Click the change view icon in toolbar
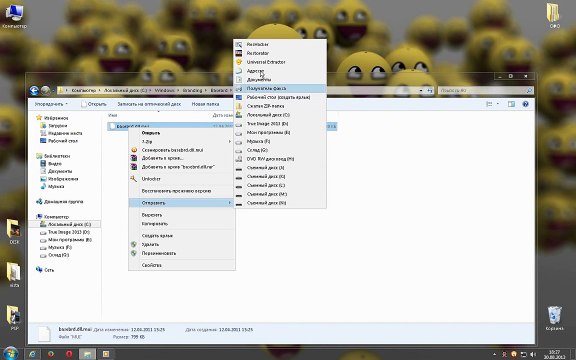This screenshot has width=576, height=360. [489, 104]
